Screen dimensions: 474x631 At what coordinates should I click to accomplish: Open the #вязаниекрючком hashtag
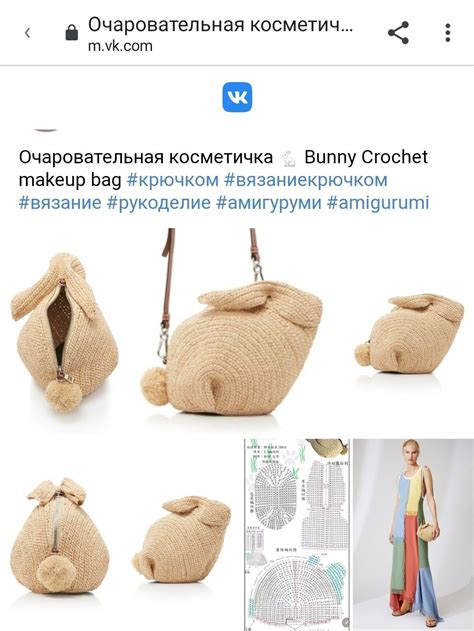306,180
